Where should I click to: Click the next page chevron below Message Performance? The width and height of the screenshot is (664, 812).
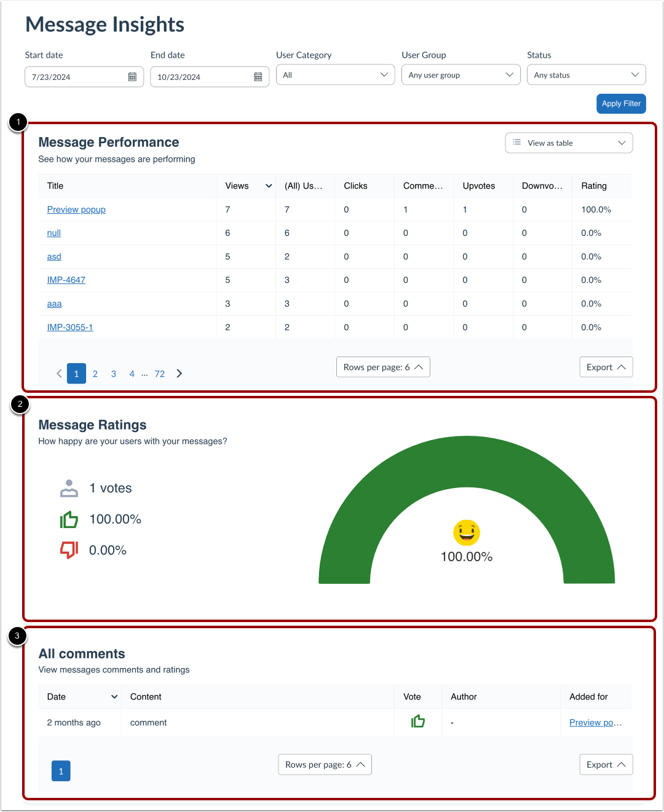pos(179,373)
